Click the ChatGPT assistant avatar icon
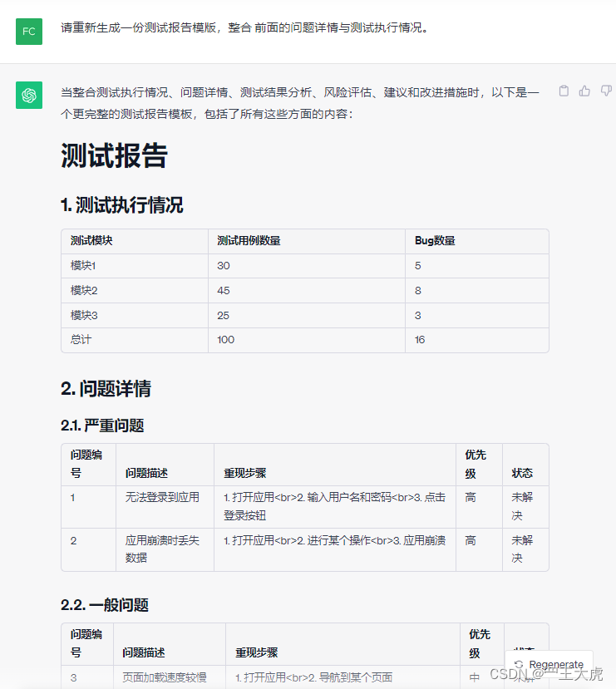This screenshot has width=616, height=689. pyautogui.click(x=29, y=95)
